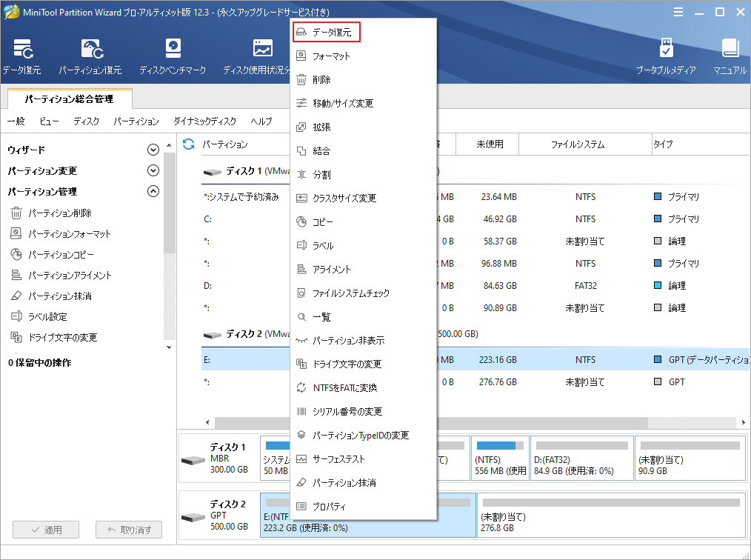Open the データ復元 toolbar tool

[x=21, y=56]
